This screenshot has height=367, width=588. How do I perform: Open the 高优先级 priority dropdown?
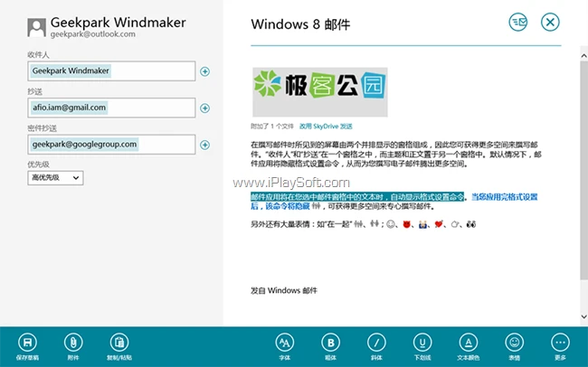coord(55,178)
